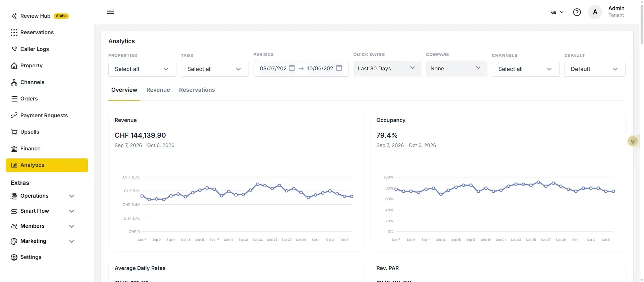This screenshot has height=282, width=644.
Task: Open the Quick Dates Last 30 Days dropdown
Action: (387, 69)
